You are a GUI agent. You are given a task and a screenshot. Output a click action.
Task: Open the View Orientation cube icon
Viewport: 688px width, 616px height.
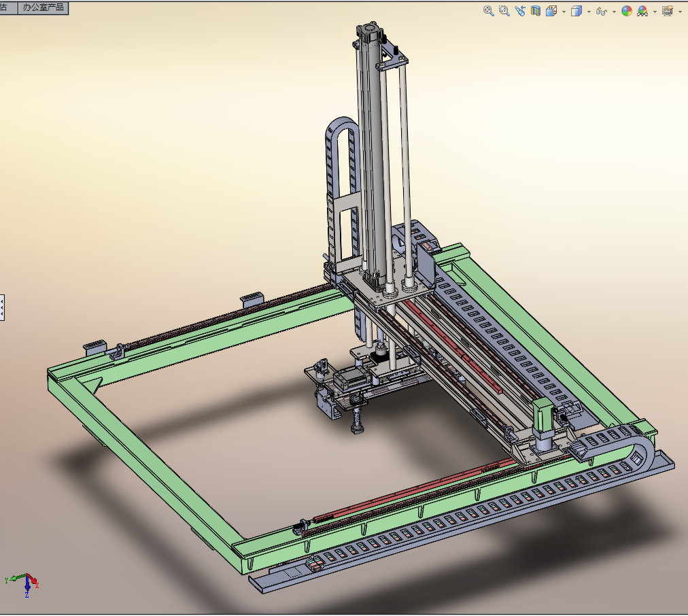[551, 11]
